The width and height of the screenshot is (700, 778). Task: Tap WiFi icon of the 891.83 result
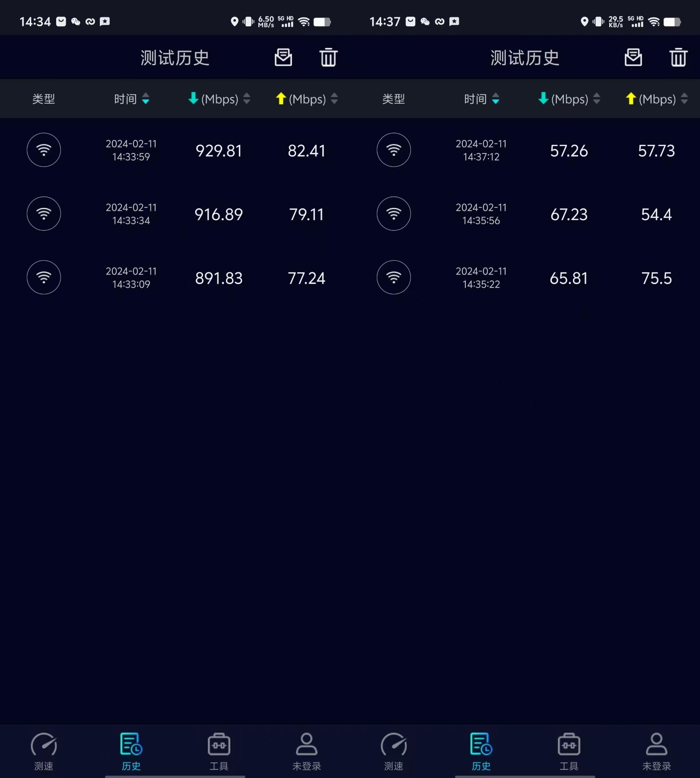[44, 277]
